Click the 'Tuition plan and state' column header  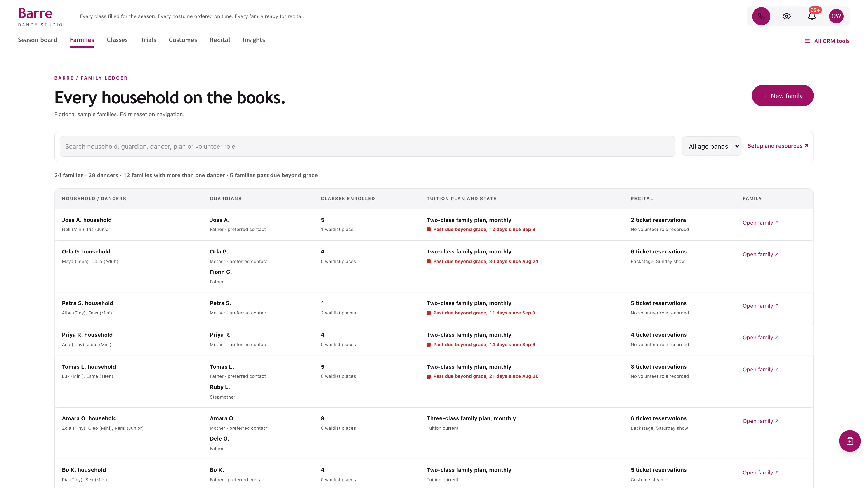coord(461,199)
